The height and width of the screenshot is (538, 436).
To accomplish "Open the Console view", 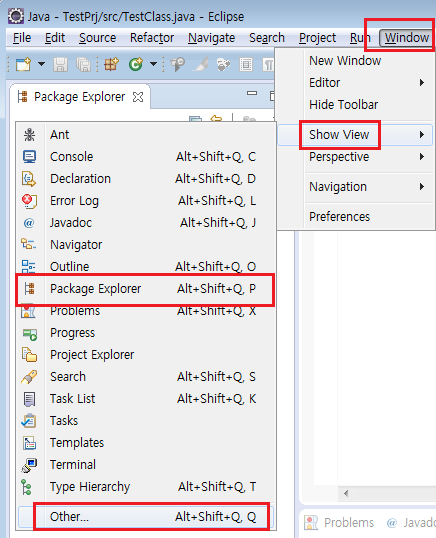I will coord(146,157).
